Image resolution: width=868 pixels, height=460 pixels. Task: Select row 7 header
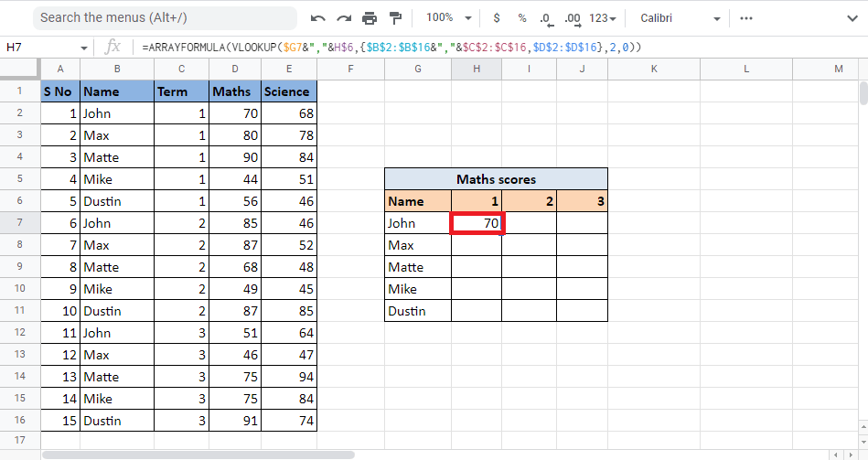click(19, 223)
